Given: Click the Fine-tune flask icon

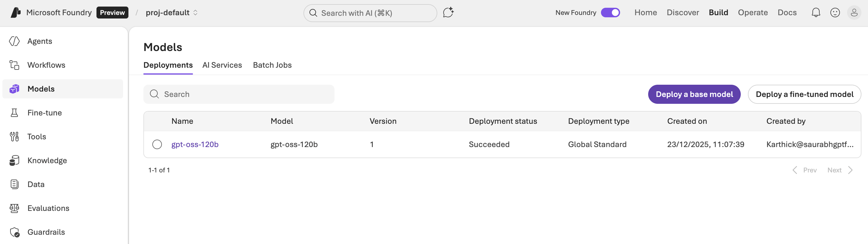Looking at the screenshot, I should tap(14, 113).
